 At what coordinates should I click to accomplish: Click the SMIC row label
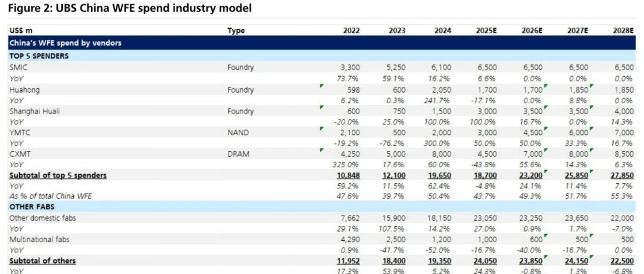pos(18,67)
